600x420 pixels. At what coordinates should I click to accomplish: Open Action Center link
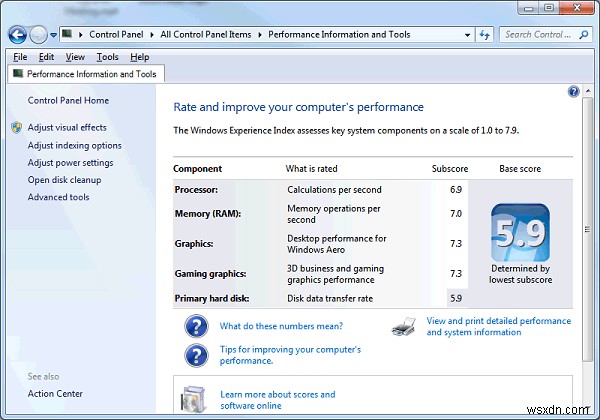(55, 394)
